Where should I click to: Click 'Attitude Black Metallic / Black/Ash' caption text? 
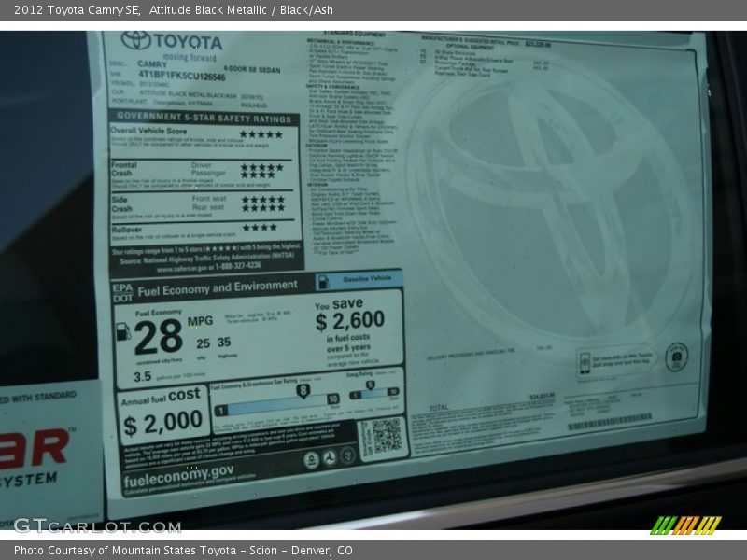point(241,10)
